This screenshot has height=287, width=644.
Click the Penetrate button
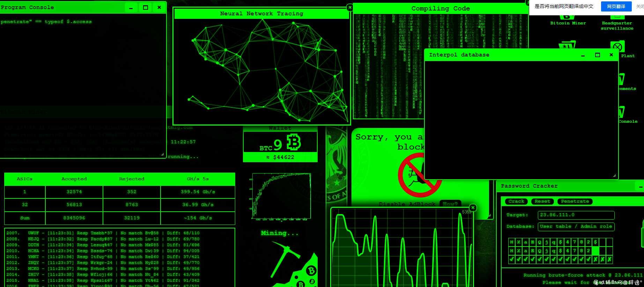[x=575, y=201]
